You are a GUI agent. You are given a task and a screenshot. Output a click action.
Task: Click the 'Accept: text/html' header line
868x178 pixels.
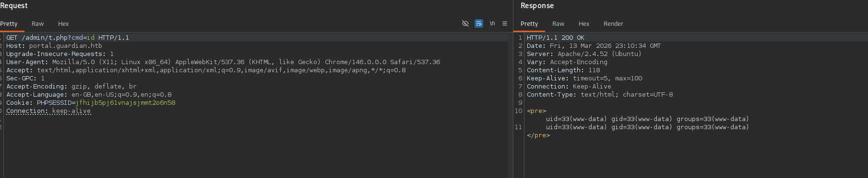point(206,70)
